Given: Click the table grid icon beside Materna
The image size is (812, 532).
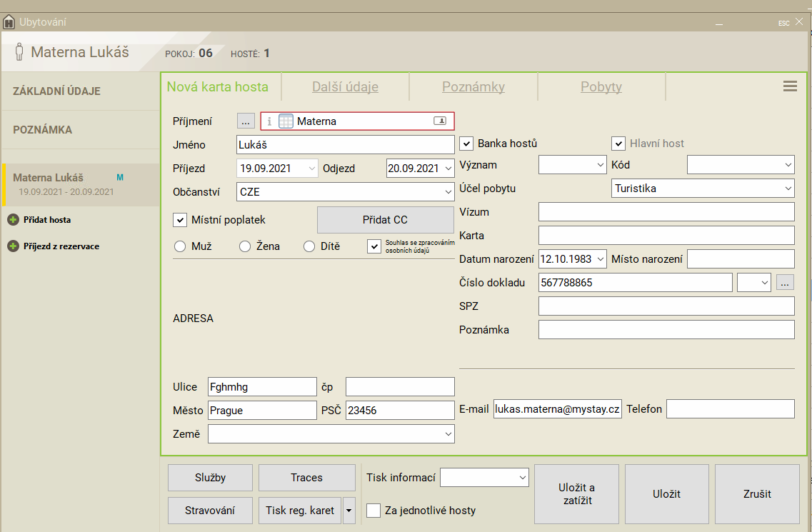Looking at the screenshot, I should [286, 121].
